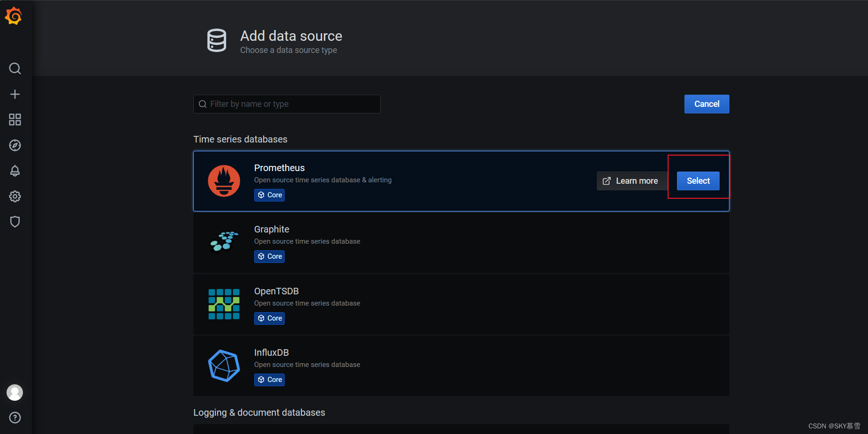Click the OpenTSDB grid logo

coord(224,304)
